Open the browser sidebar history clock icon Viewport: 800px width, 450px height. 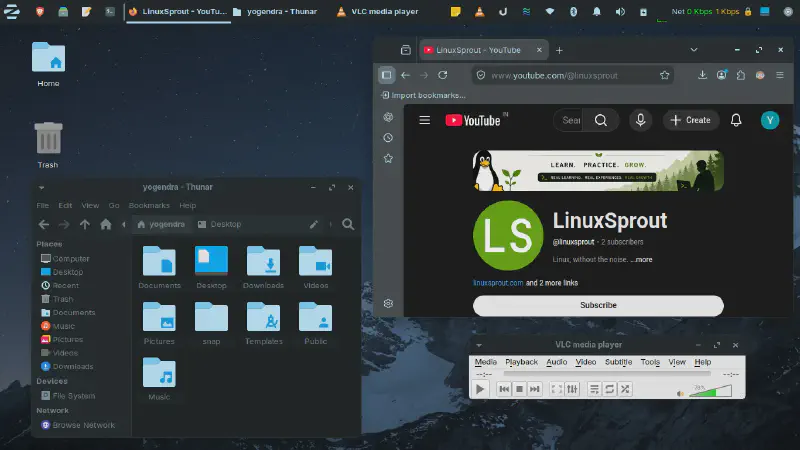coord(388,138)
